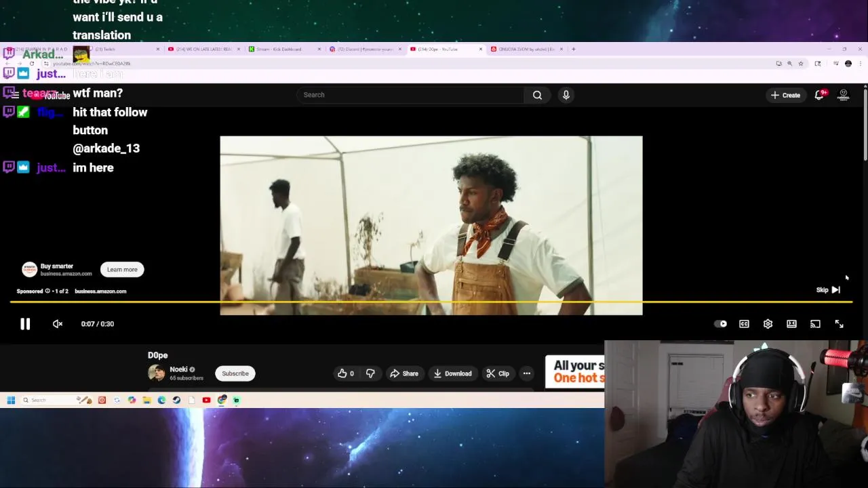Open the Copilot icon on taskbar

pos(132,400)
